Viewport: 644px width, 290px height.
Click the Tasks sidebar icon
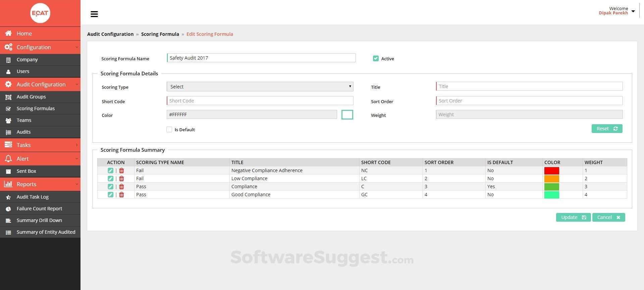(x=8, y=145)
